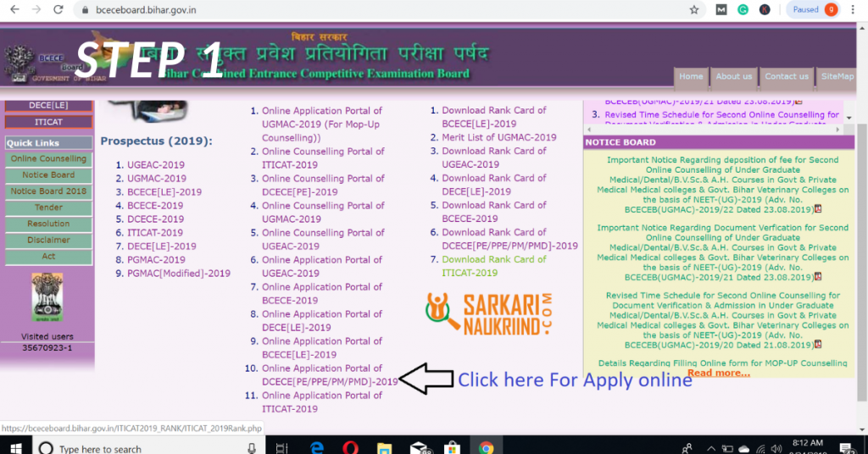Open Notice Board quick link
Image resolution: width=868 pixels, height=454 pixels.
(48, 174)
